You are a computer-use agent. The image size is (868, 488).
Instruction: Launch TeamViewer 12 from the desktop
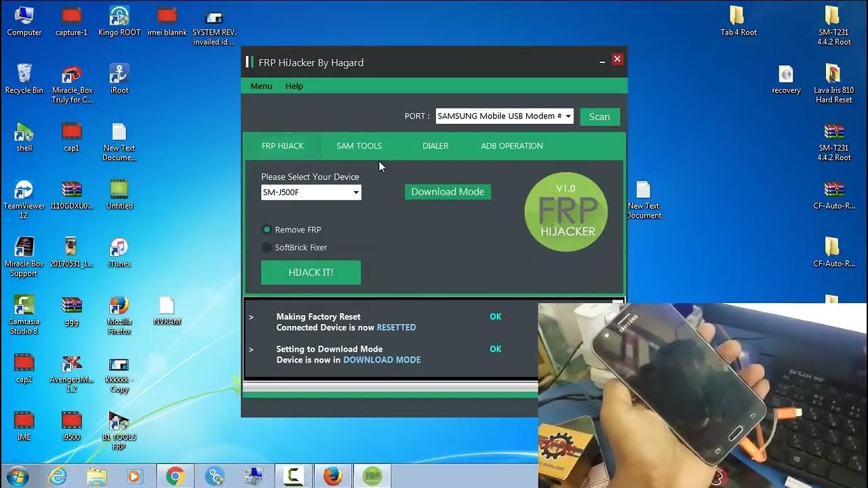tap(24, 199)
